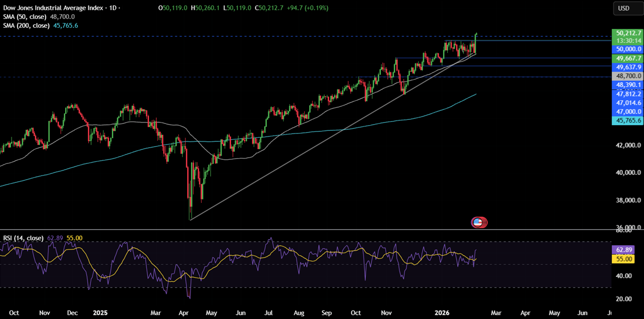Click the cyan 45,765.6 SMA price label

[x=628, y=121]
